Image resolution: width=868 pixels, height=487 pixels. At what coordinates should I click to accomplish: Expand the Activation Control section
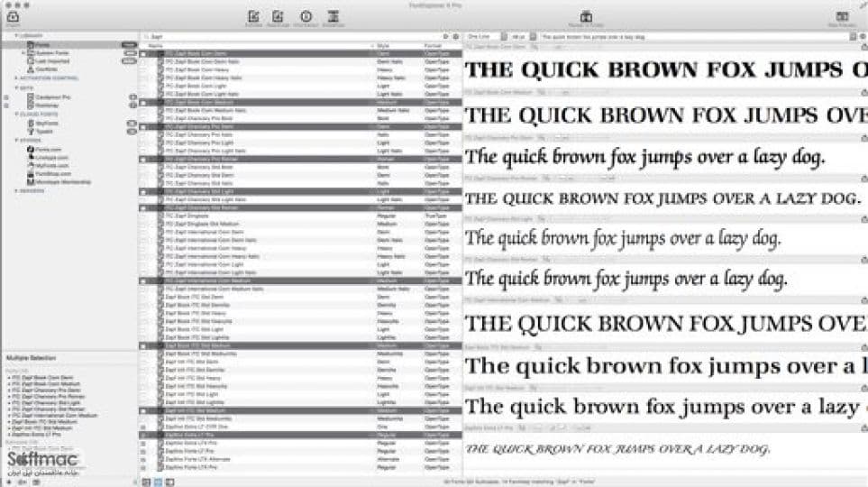click(16, 78)
